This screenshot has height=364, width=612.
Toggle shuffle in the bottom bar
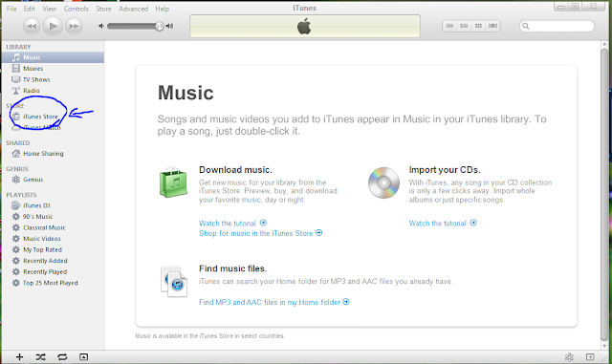click(x=40, y=356)
